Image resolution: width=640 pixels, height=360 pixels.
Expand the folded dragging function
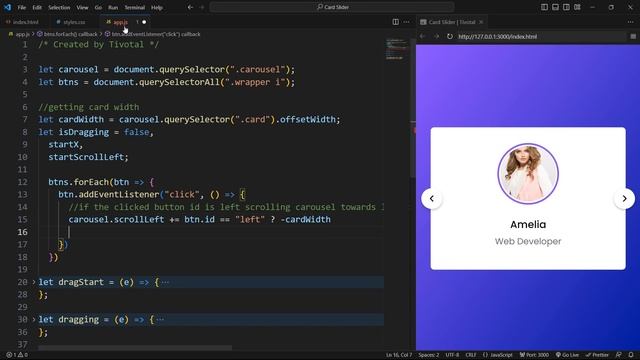(x=34, y=319)
